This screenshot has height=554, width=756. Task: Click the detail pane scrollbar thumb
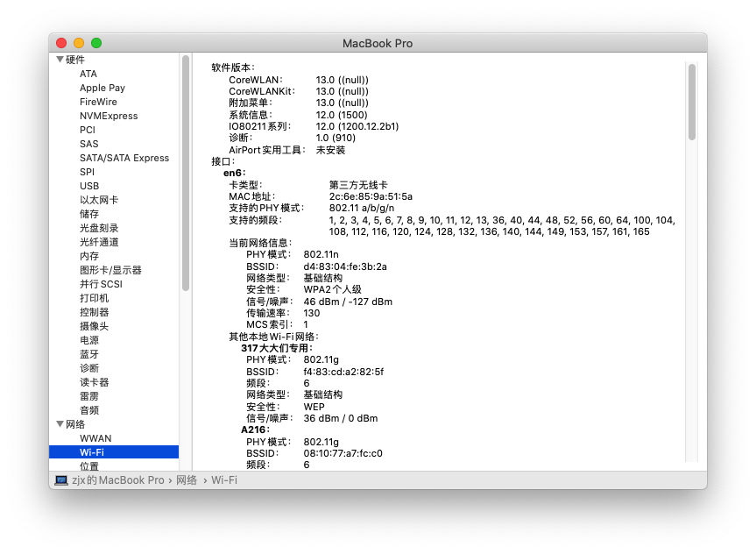click(692, 102)
